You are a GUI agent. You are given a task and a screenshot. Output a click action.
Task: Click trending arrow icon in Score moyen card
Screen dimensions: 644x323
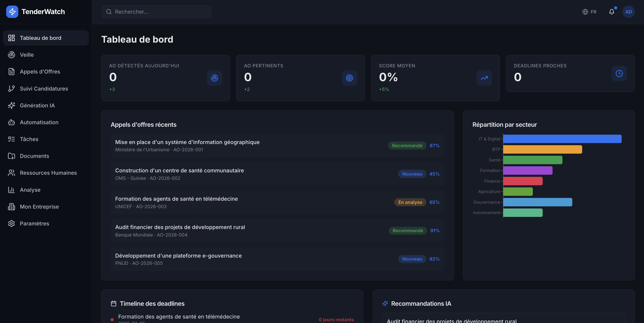coord(484,78)
